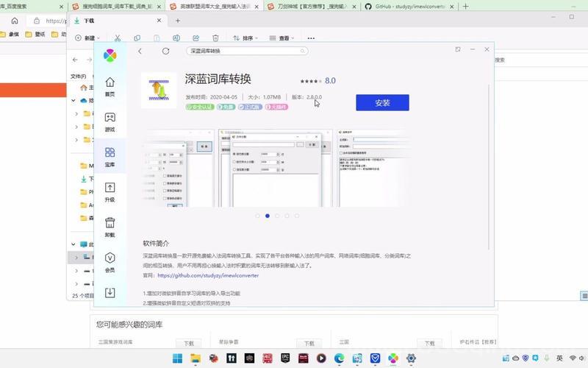Click the green 安全认证 badge
Viewport: 588px width, 368px height.
(200, 107)
